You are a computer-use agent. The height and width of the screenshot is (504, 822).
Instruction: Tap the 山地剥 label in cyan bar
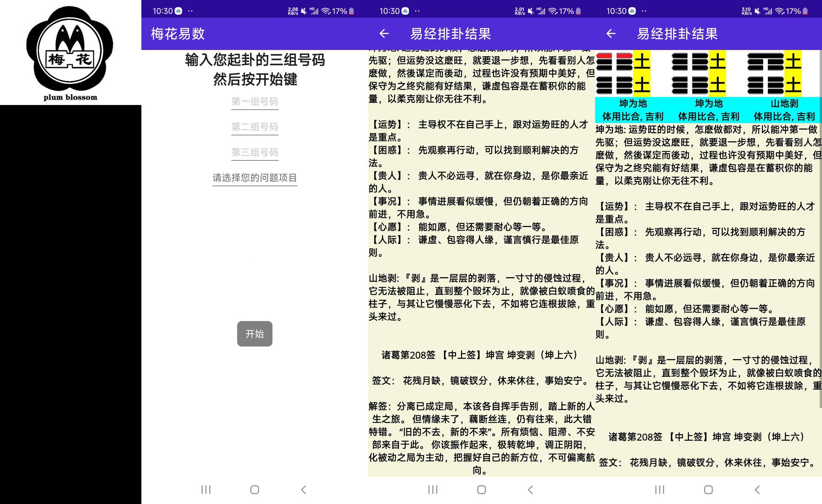tap(784, 103)
